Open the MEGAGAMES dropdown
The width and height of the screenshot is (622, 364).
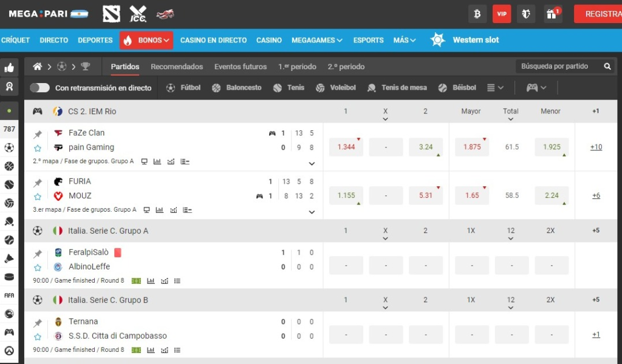pyautogui.click(x=317, y=41)
